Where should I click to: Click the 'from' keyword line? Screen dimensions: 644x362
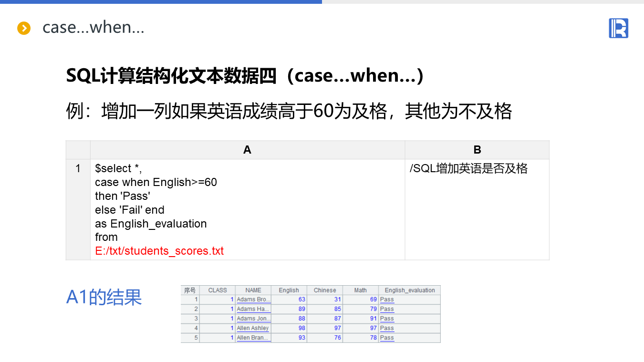pos(106,237)
